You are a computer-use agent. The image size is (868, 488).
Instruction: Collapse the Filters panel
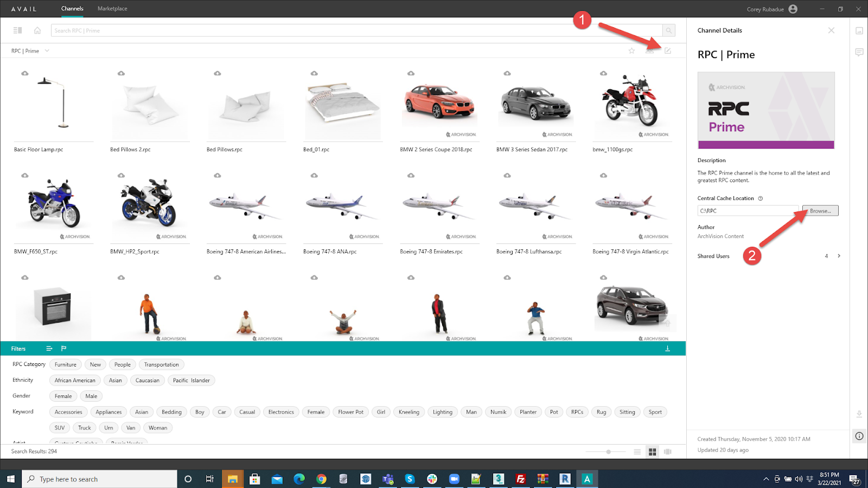(668, 349)
